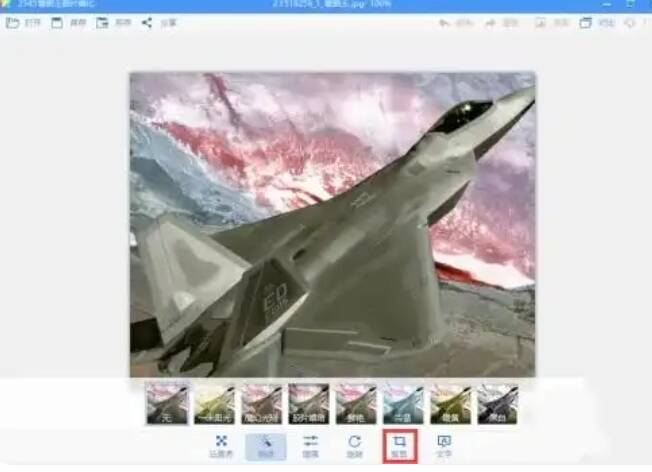Viewport: 652px width, 472px height.
Task: Choose the fifth filter thumbnail
Action: (356, 403)
